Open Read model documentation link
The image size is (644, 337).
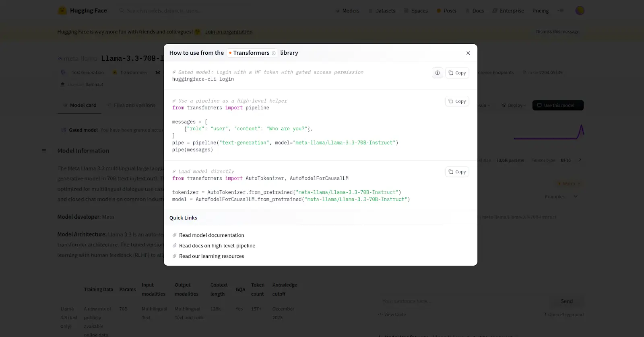pos(212,235)
